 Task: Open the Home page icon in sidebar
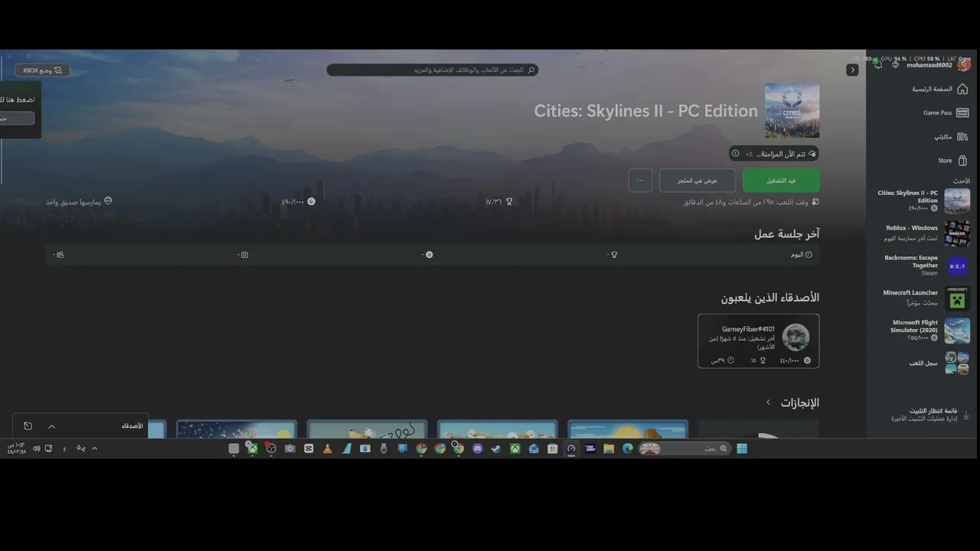(x=962, y=89)
